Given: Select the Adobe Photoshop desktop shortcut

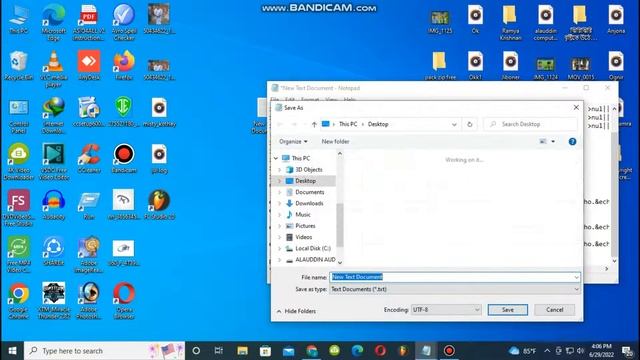Looking at the screenshot, I should coord(89,302).
